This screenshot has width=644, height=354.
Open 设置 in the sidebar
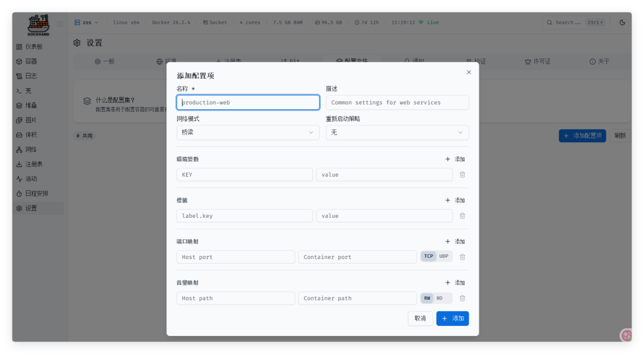[39, 208]
